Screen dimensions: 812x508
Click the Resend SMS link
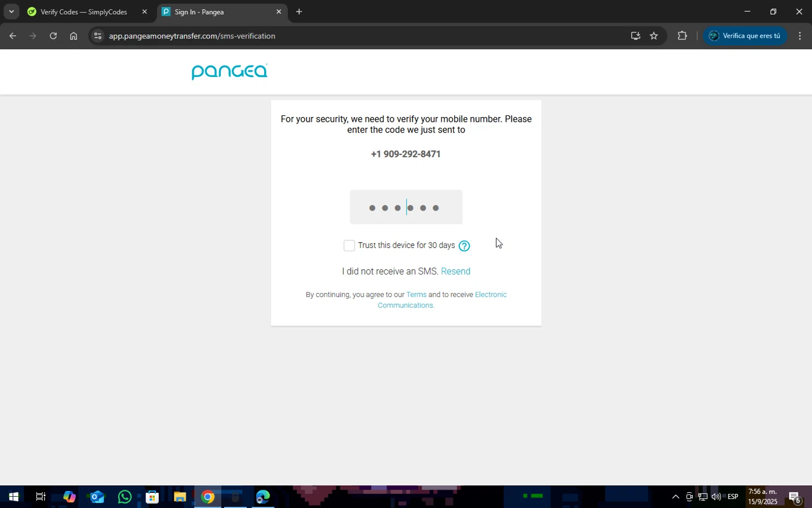(x=455, y=271)
